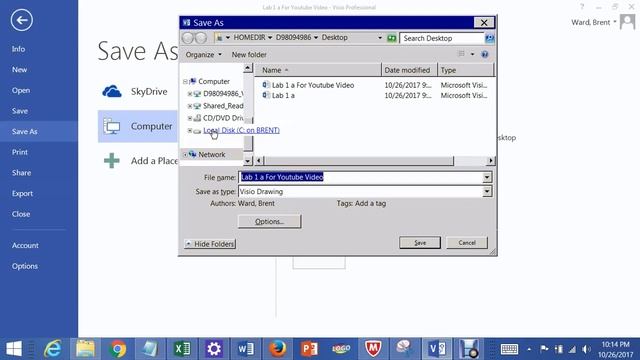Expand the Network tree node
The image size is (640, 360).
[x=185, y=155]
